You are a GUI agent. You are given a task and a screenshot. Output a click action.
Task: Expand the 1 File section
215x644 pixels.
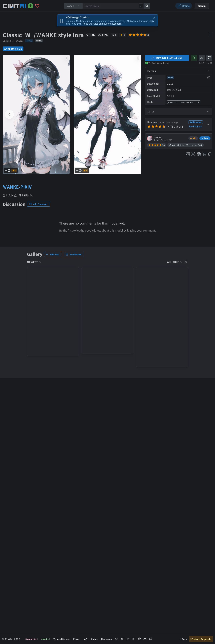179,112
